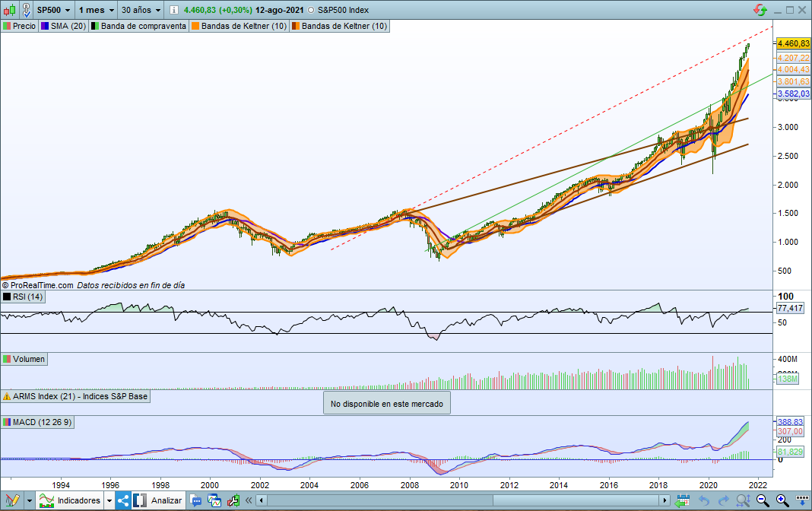Toggle the Banda de compraventa label
Viewport: 812px width, 511px height.
(x=138, y=26)
